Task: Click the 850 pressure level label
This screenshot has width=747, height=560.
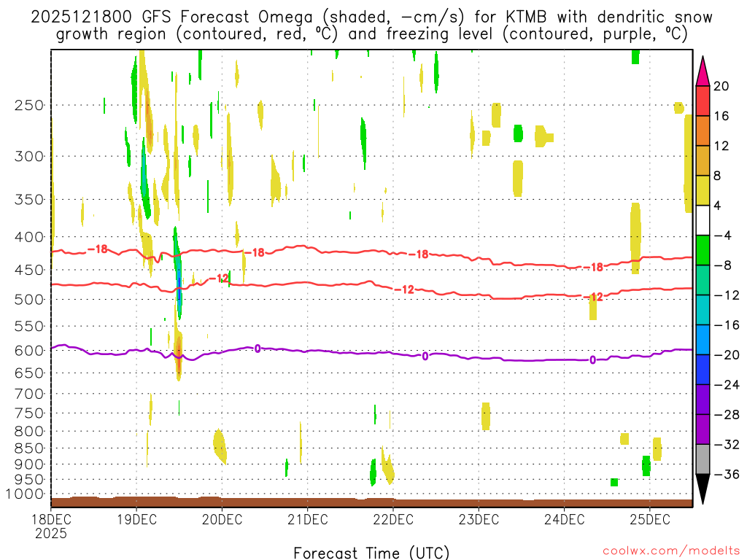Action: (29, 448)
